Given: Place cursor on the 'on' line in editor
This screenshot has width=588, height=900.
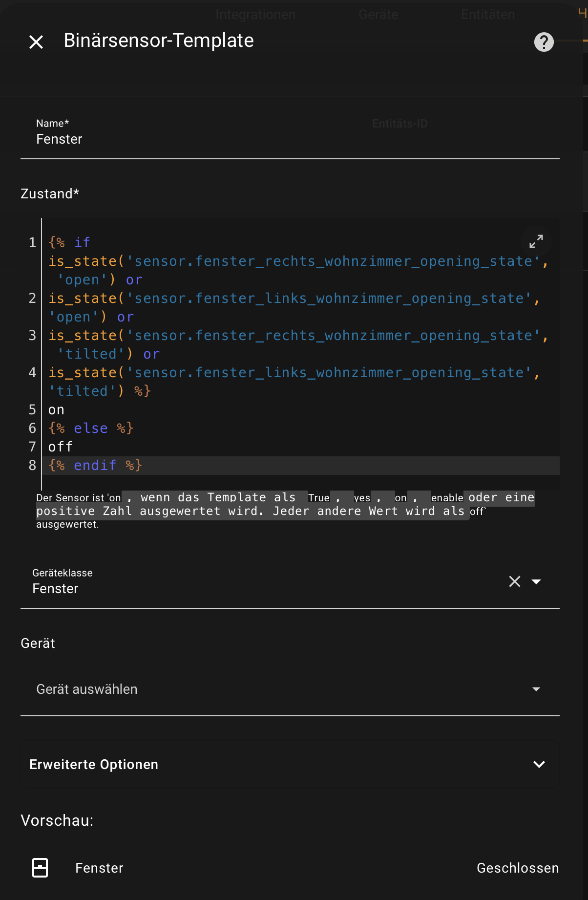Looking at the screenshot, I should 57,410.
